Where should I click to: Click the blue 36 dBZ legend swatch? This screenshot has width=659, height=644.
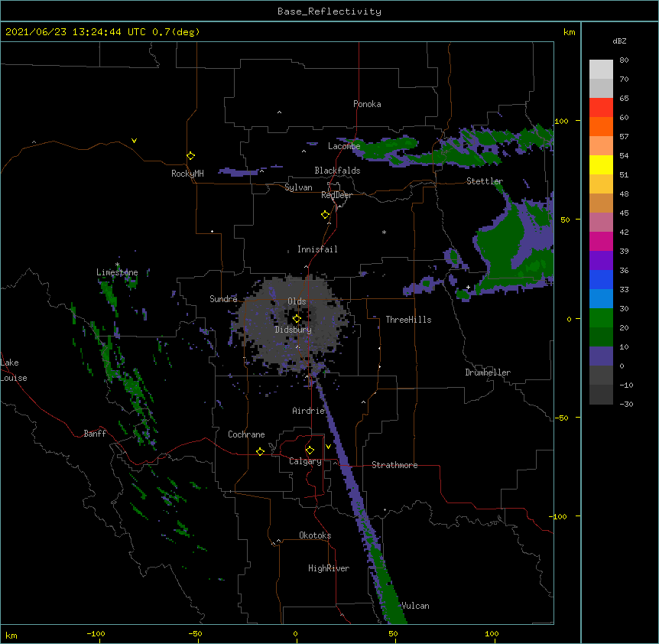[x=601, y=279]
